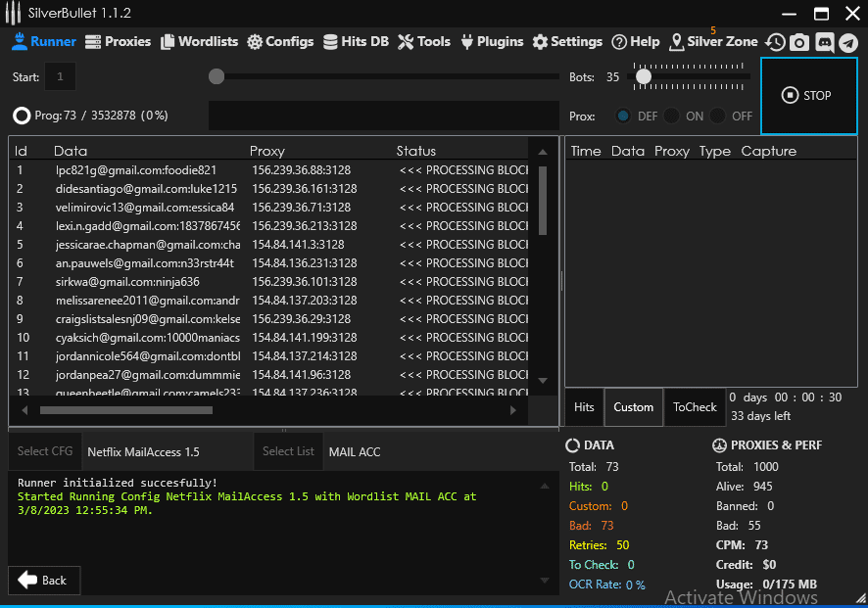Viewport: 868px width, 608px height.
Task: Click the Telegram icon at top right
Action: (x=848, y=42)
